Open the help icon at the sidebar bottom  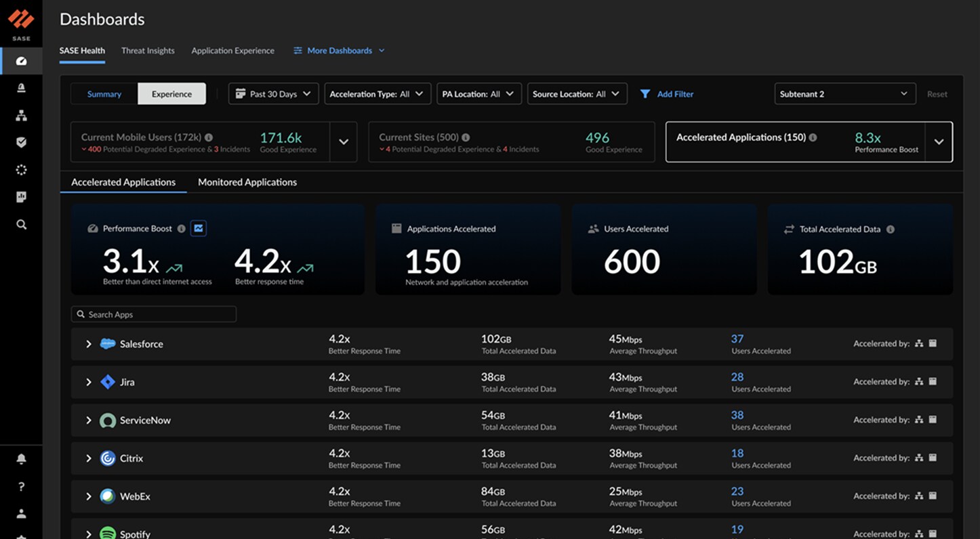[21, 486]
